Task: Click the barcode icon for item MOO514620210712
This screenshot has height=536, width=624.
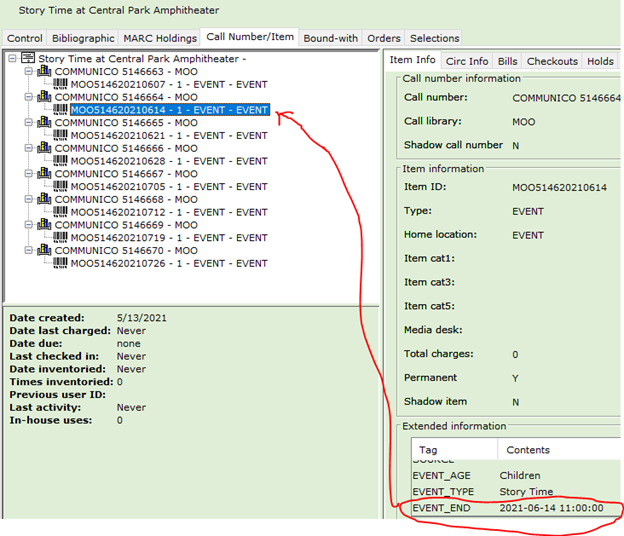Action: (60, 212)
